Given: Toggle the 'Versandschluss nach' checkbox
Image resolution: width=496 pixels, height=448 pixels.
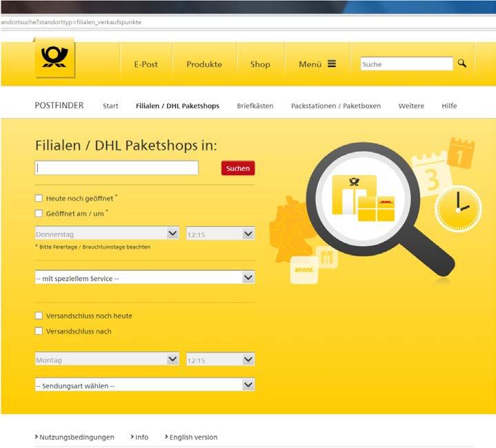Looking at the screenshot, I should point(39,331).
